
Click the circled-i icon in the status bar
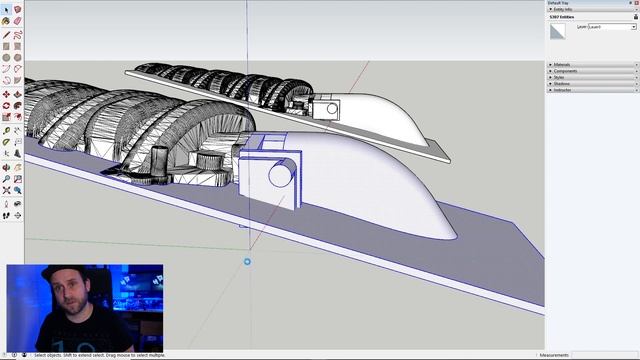coord(14,355)
